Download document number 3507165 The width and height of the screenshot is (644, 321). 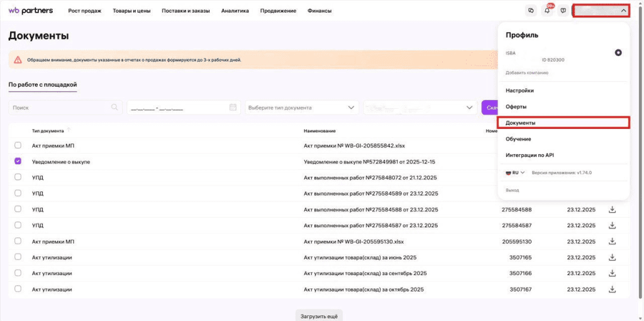[x=612, y=257]
